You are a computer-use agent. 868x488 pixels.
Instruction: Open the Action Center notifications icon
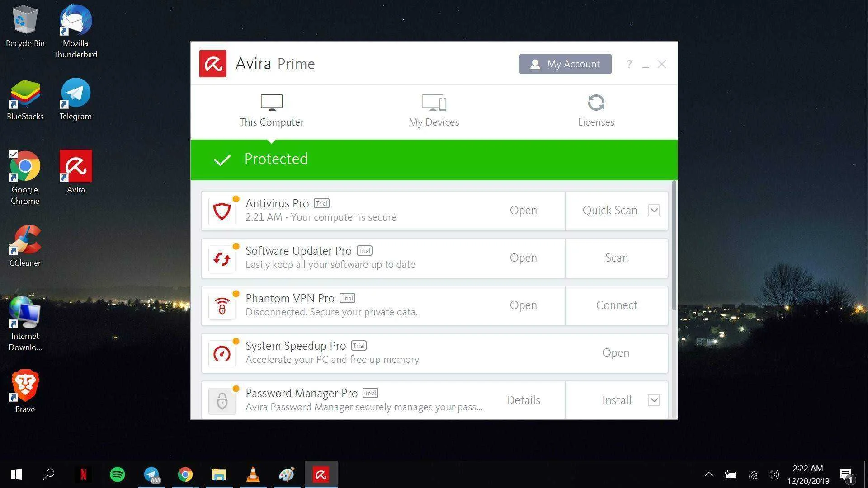846,475
